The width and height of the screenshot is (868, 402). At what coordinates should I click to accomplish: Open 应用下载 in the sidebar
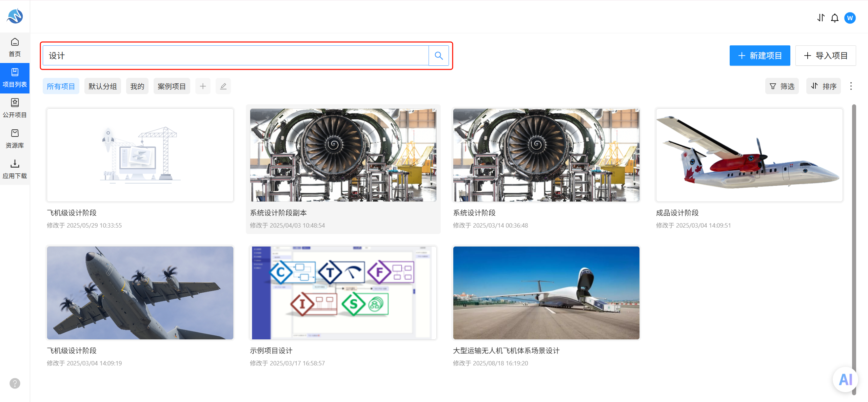15,169
